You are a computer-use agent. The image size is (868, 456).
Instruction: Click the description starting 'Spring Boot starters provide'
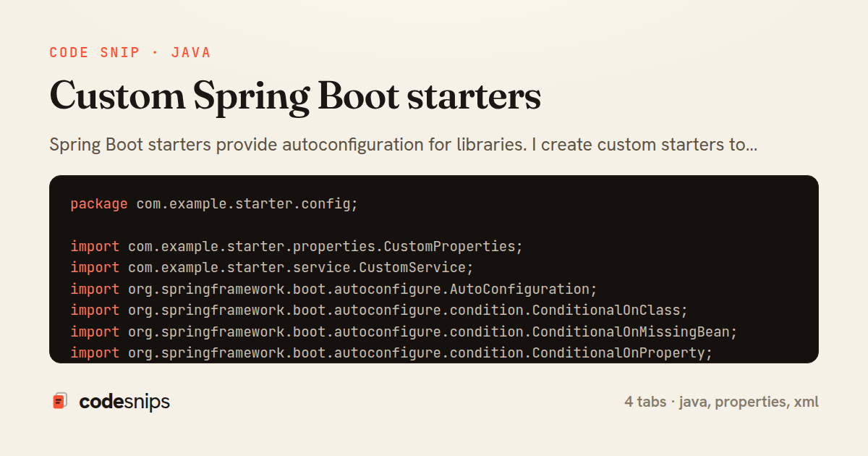coord(404,145)
